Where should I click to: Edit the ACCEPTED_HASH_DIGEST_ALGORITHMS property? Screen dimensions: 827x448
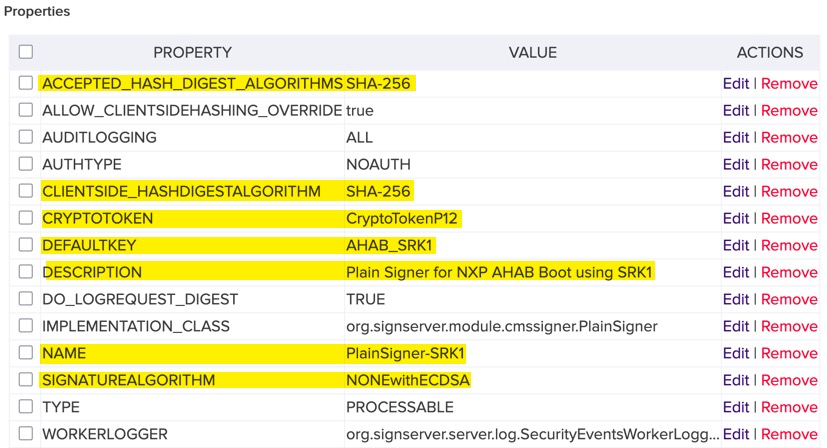(735, 83)
